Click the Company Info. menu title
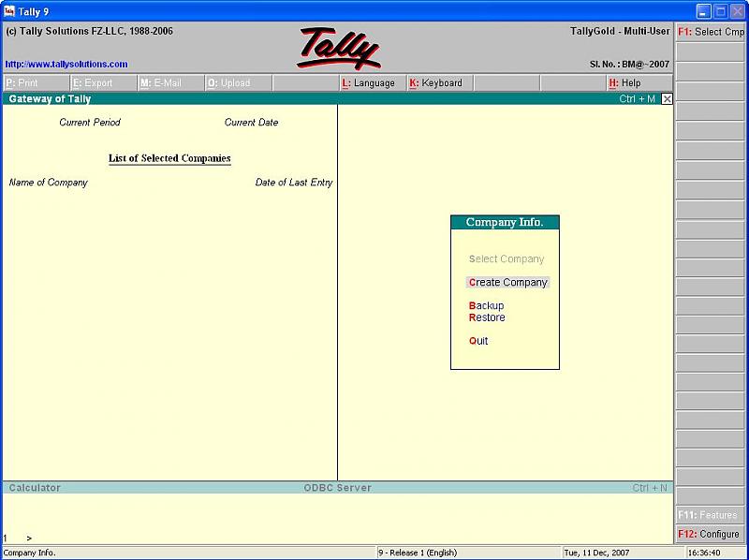Viewport: 749px width, 560px height. [x=505, y=222]
